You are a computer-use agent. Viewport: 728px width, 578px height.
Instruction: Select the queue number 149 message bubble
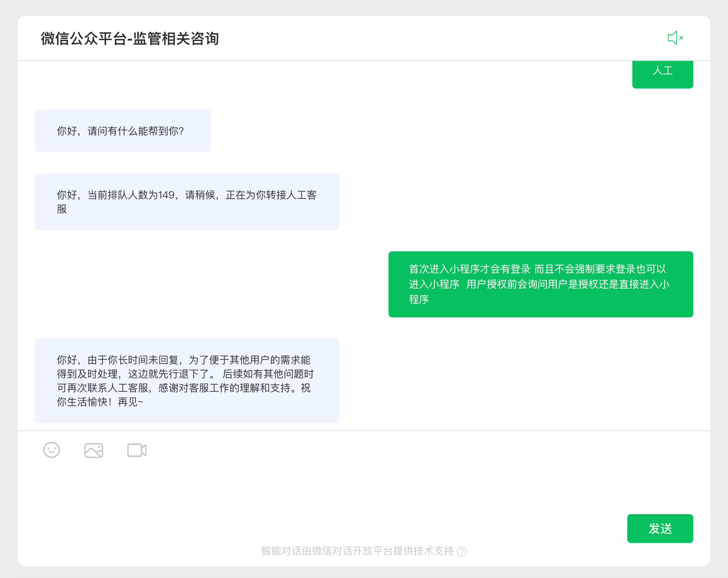point(187,202)
